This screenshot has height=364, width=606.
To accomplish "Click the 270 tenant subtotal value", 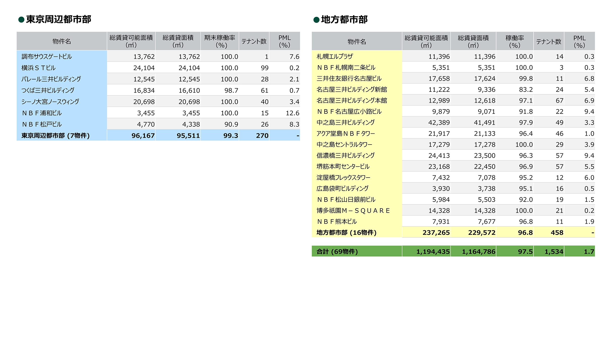I will (262, 136).
